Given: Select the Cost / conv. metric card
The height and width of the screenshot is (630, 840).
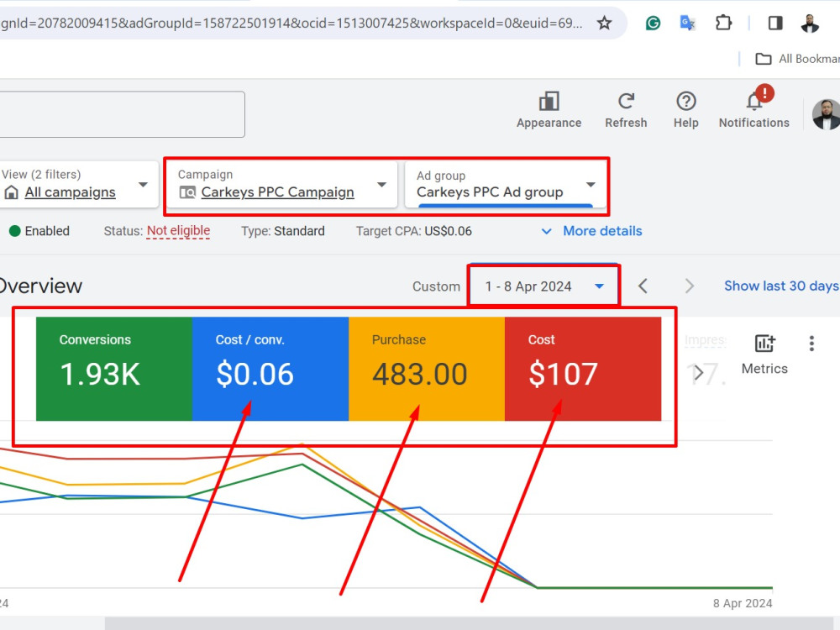Looking at the screenshot, I should [270, 369].
